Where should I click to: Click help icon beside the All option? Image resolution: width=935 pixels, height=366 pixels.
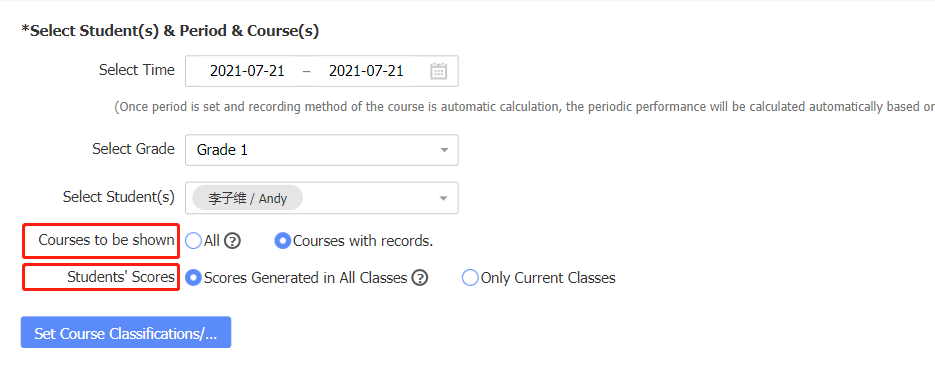point(233,241)
